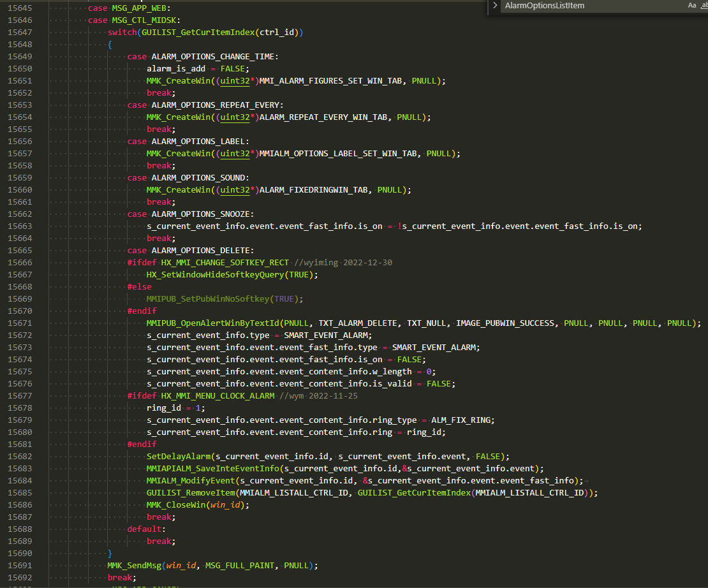Screen dimensions: 708x588
Task: Expand the Toggle Replace chevron in find widget
Action: point(495,5)
